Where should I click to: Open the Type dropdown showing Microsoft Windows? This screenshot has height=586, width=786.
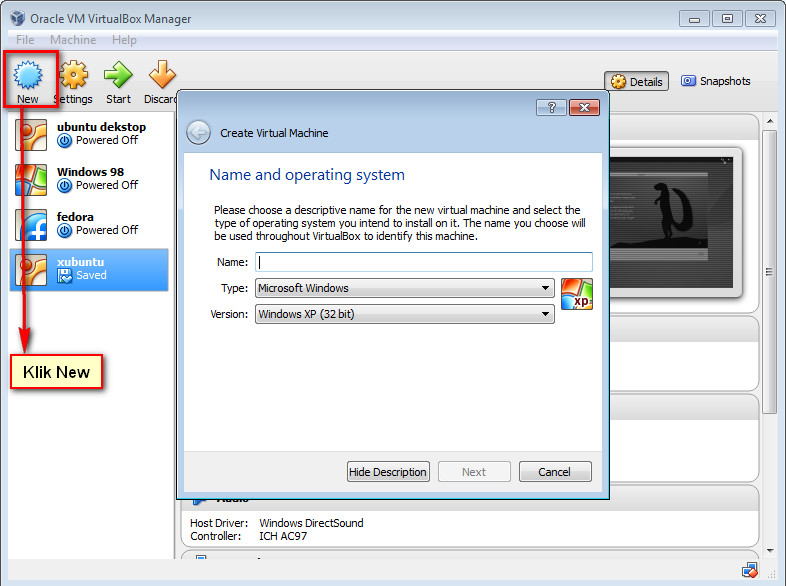tap(405, 288)
